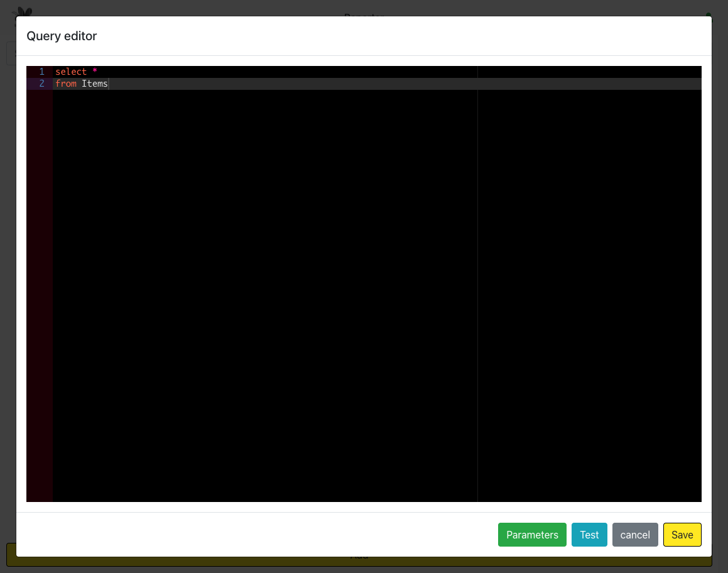Click the asterisk after select
The width and height of the screenshot is (728, 573).
pos(95,72)
